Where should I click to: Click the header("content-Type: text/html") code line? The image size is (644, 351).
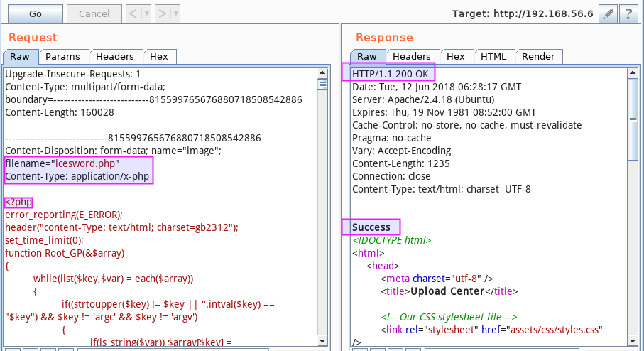coord(121,227)
